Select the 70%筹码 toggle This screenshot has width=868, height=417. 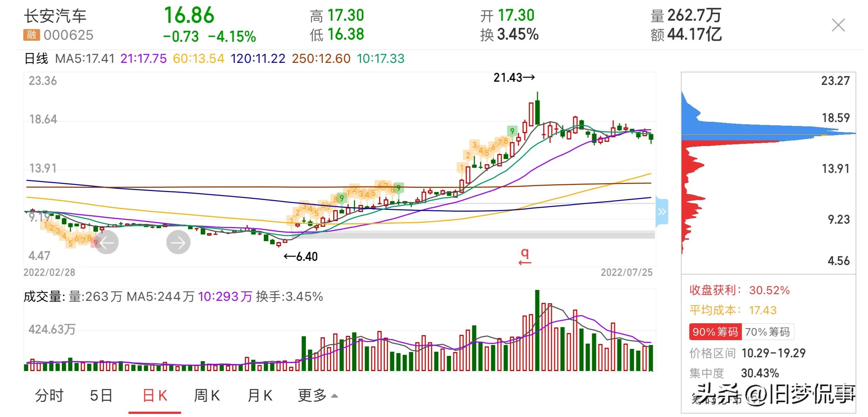pyautogui.click(x=768, y=332)
